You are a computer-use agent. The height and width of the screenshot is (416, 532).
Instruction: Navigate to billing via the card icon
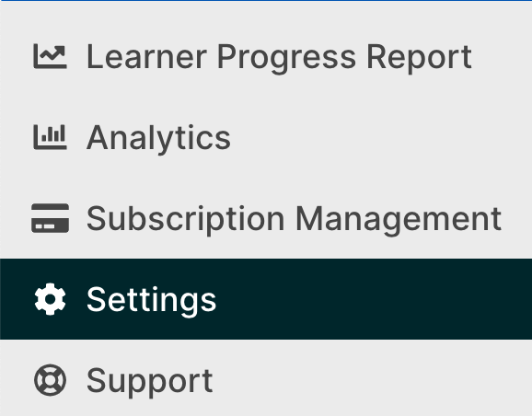coord(50,218)
